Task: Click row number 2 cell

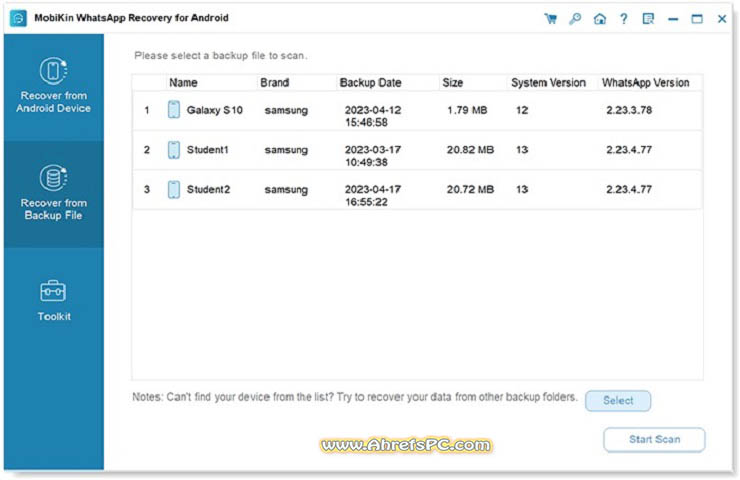Action: (147, 150)
